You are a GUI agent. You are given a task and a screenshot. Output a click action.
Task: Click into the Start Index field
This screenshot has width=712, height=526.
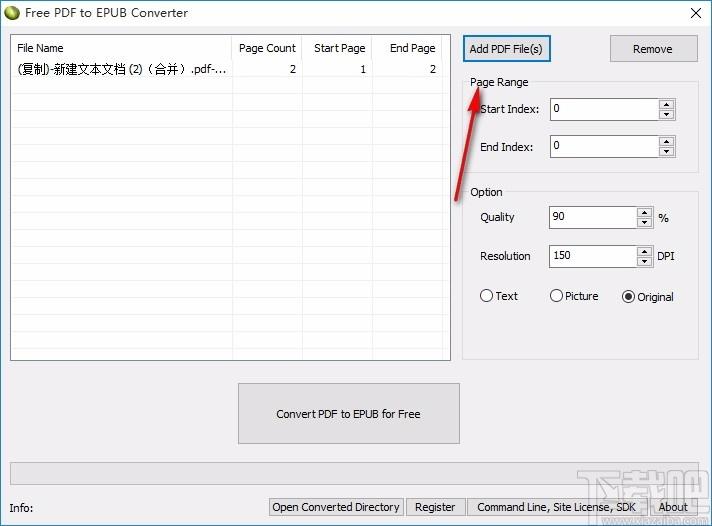[604, 109]
